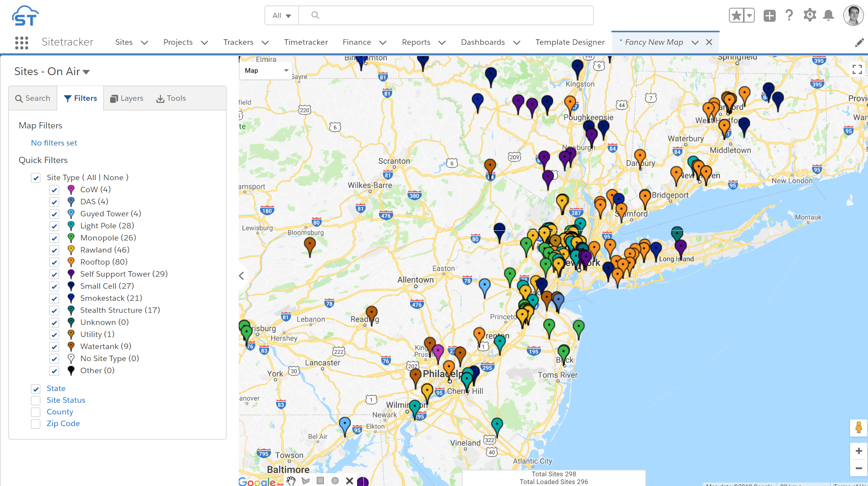Open the Map view type dropdown
Screen dimensions: 868x486
click(x=266, y=70)
